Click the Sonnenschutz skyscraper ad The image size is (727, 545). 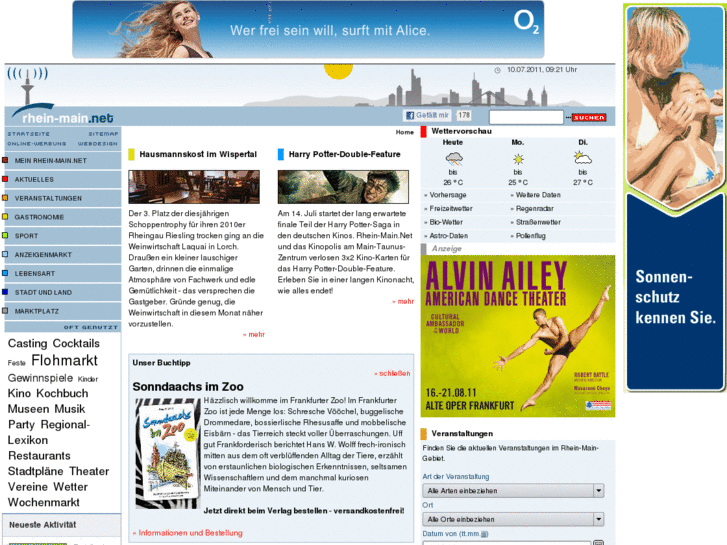(x=675, y=198)
